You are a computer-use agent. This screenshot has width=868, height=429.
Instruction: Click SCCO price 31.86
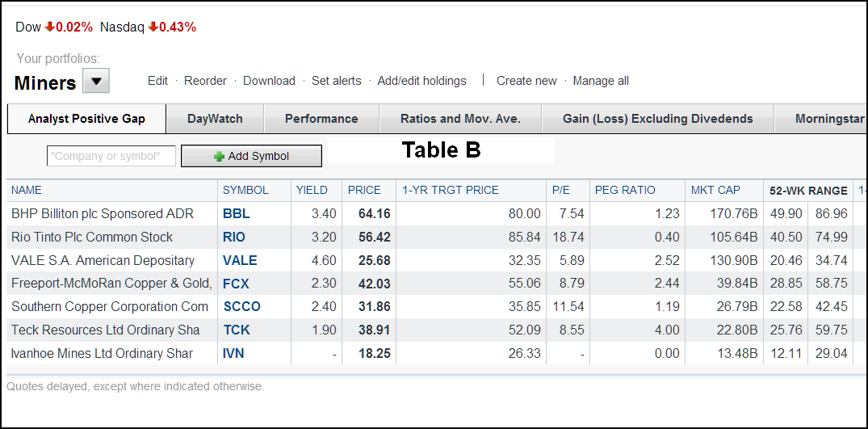[374, 307]
